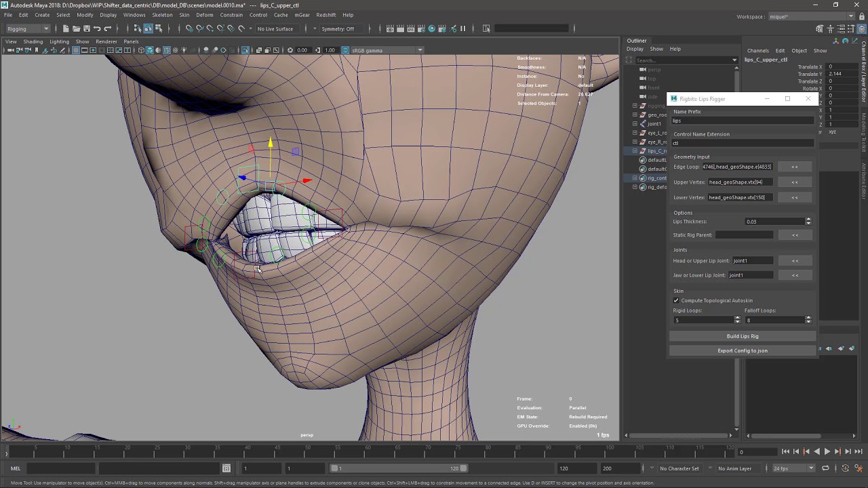Click the << button next to Upper Vertex
This screenshot has height=488, width=868.
tap(795, 182)
